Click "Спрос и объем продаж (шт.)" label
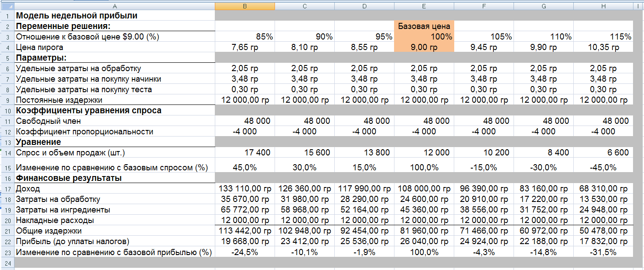The height and width of the screenshot is (270, 644). [70, 152]
